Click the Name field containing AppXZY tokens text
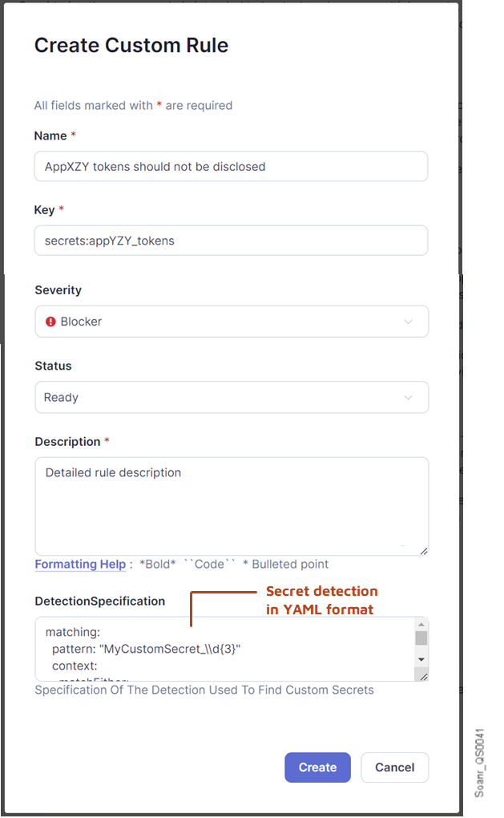This screenshot has width=504, height=818. click(232, 166)
